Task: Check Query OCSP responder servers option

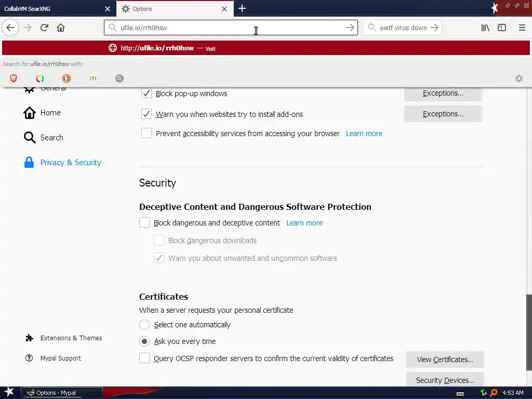Action: pyautogui.click(x=144, y=358)
